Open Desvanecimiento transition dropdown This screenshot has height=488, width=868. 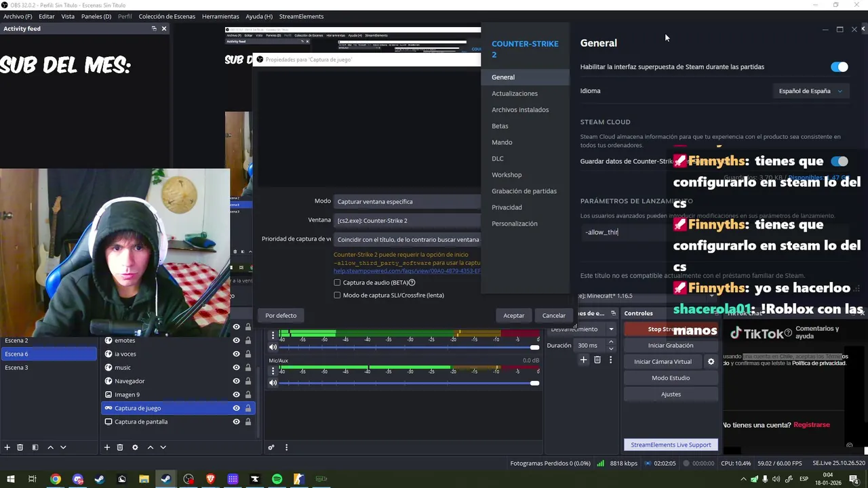point(583,329)
